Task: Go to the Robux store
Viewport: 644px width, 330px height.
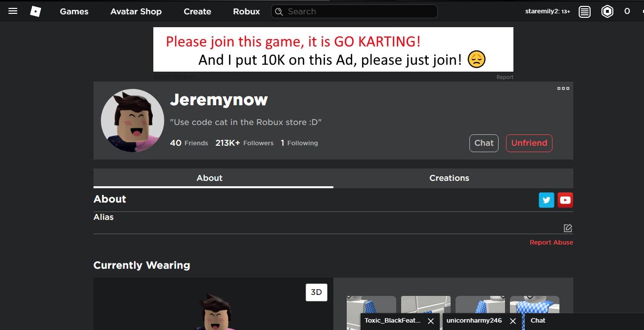Action: [x=246, y=11]
